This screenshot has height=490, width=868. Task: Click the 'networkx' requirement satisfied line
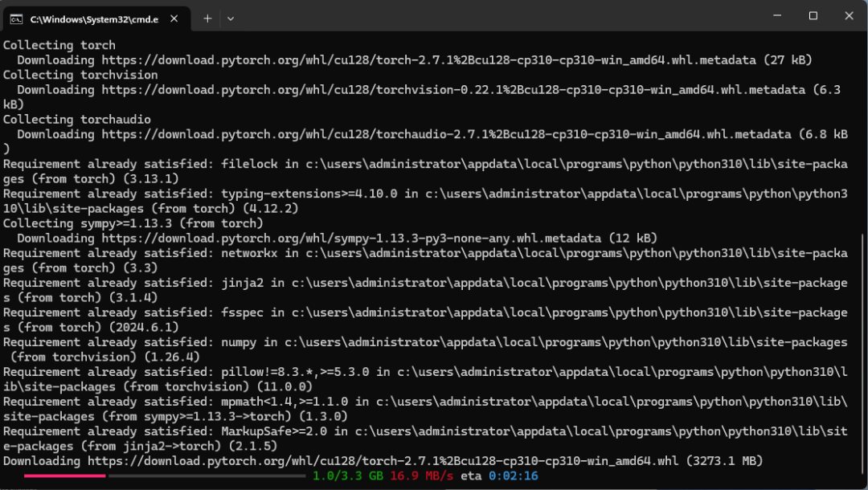(425, 260)
